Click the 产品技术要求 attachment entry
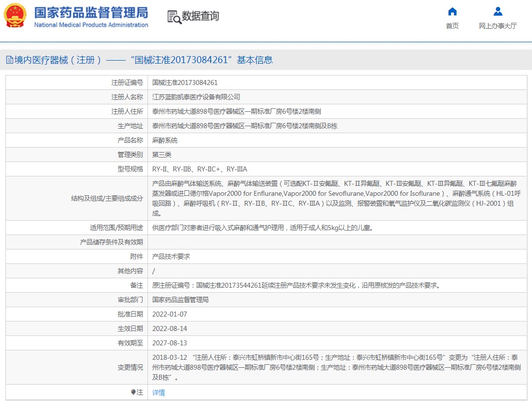 pos(169,256)
